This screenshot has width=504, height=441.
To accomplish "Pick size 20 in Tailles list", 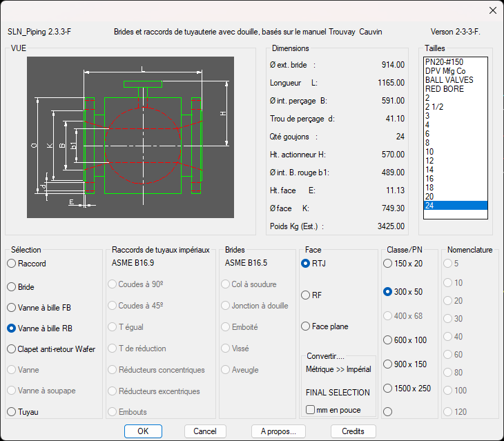I will [456, 197].
